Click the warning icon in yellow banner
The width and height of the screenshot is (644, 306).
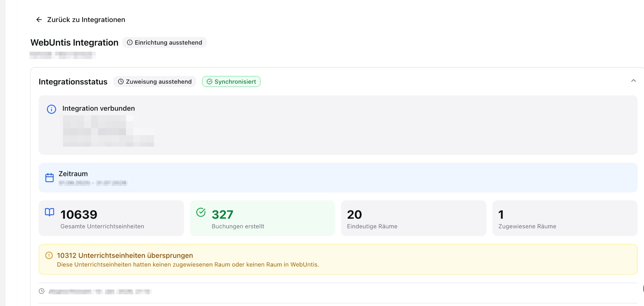coord(49,256)
